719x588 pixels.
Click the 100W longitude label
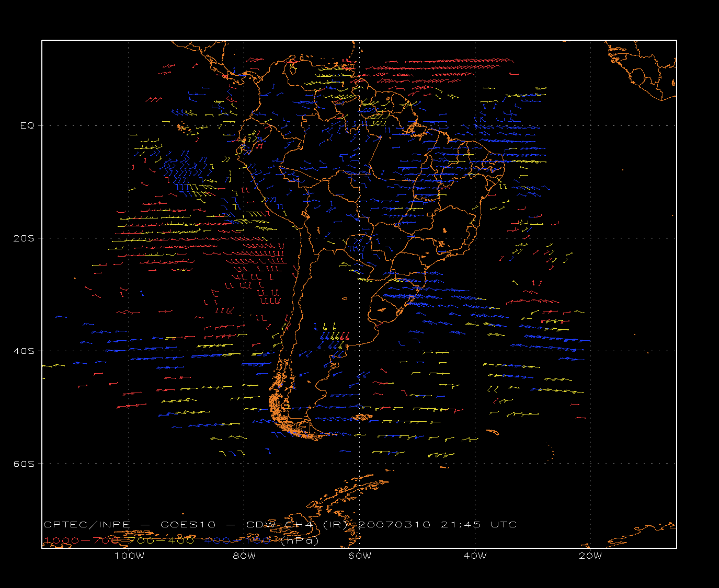tap(129, 556)
